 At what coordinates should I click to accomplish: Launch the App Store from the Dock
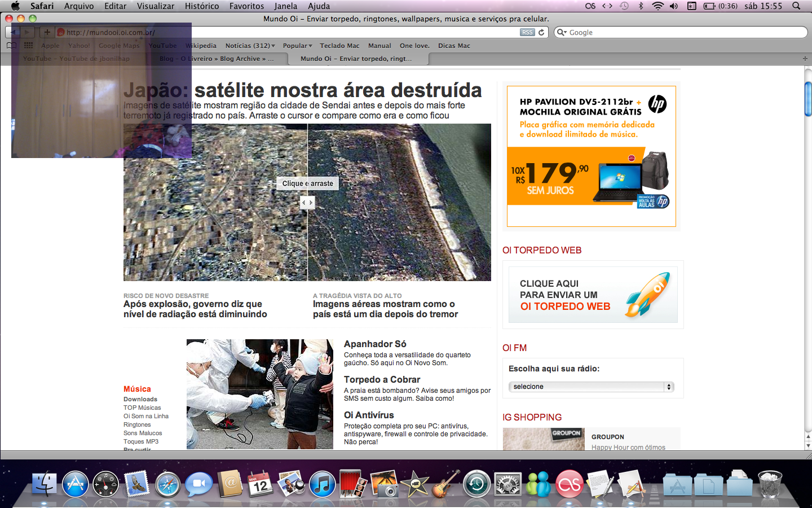75,484
